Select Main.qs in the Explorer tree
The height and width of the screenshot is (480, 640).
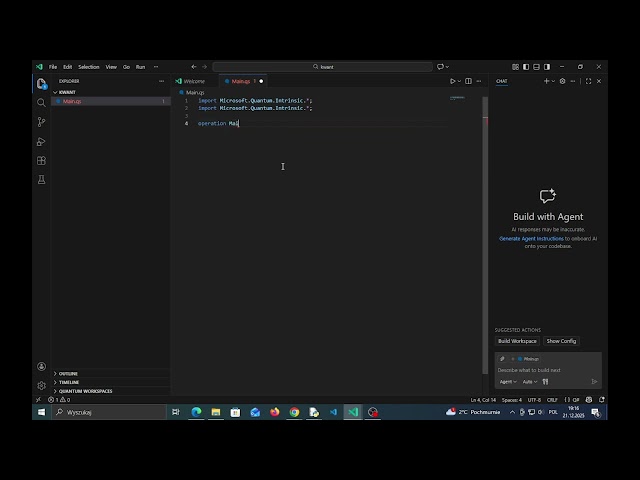110,101
